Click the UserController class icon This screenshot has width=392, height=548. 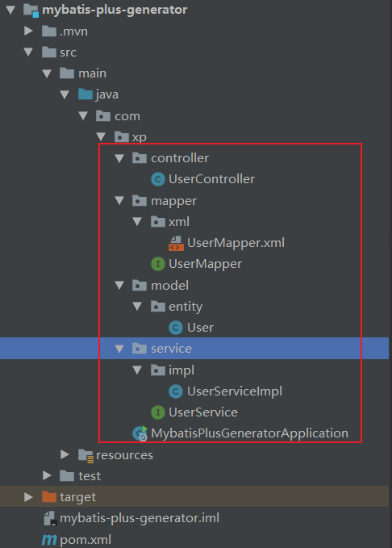158,179
